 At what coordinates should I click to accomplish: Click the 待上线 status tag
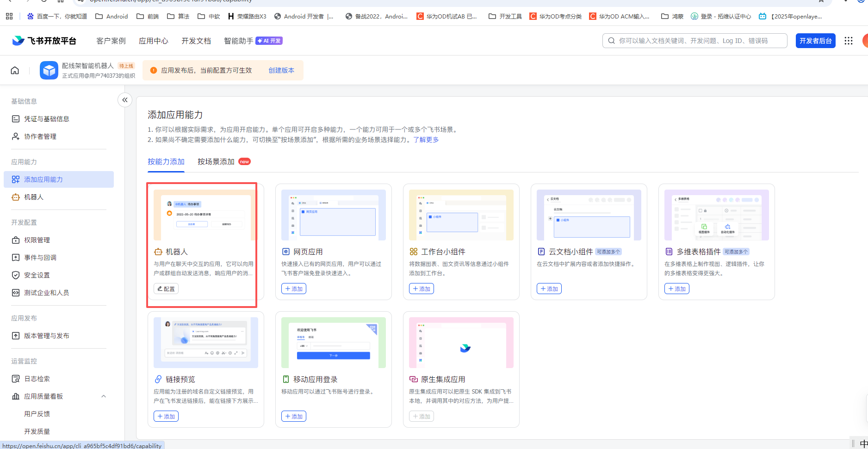pos(126,66)
